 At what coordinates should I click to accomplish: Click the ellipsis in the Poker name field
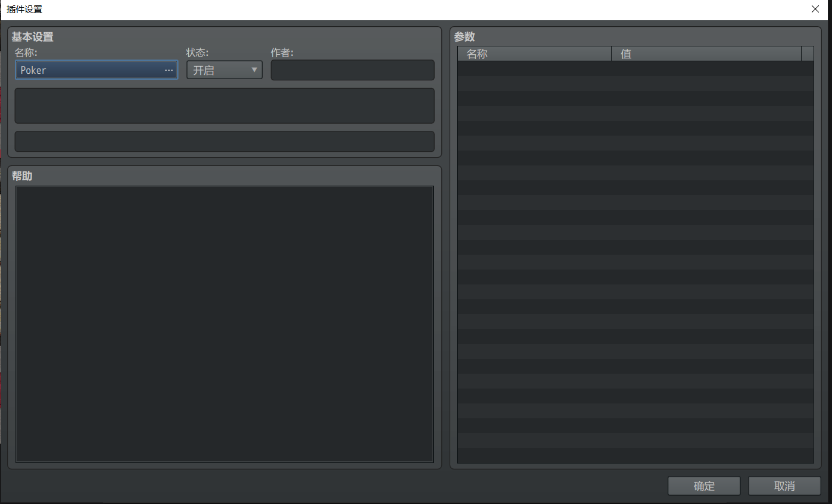tap(169, 70)
